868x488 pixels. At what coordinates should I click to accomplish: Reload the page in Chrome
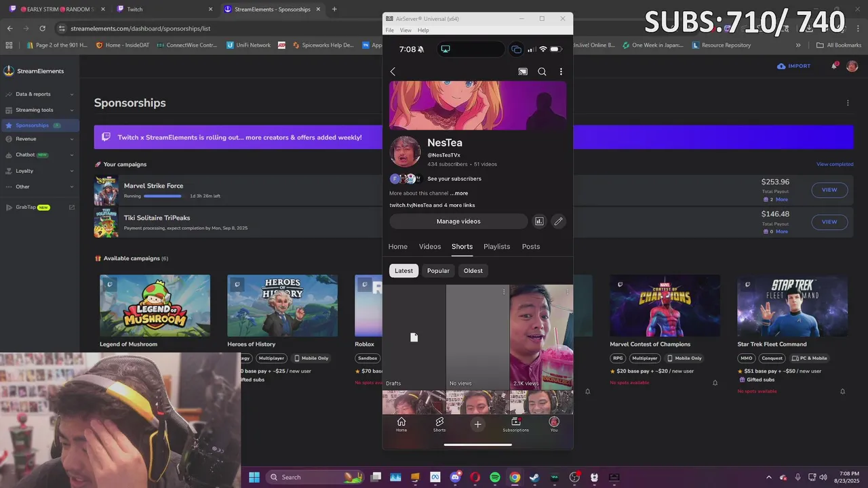pyautogui.click(x=42, y=28)
